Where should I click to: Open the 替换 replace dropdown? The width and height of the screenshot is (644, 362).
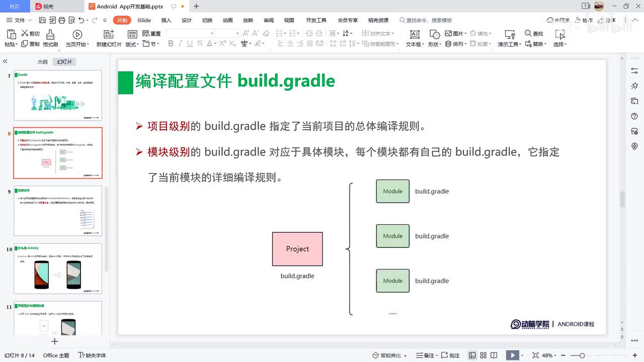[x=535, y=44]
